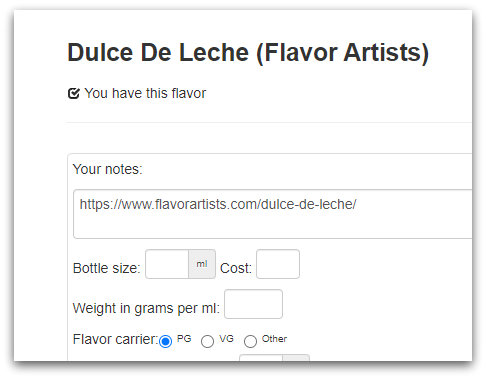Select the PG flavor carrier radio button
The height and width of the screenshot is (379, 486).
165,341
